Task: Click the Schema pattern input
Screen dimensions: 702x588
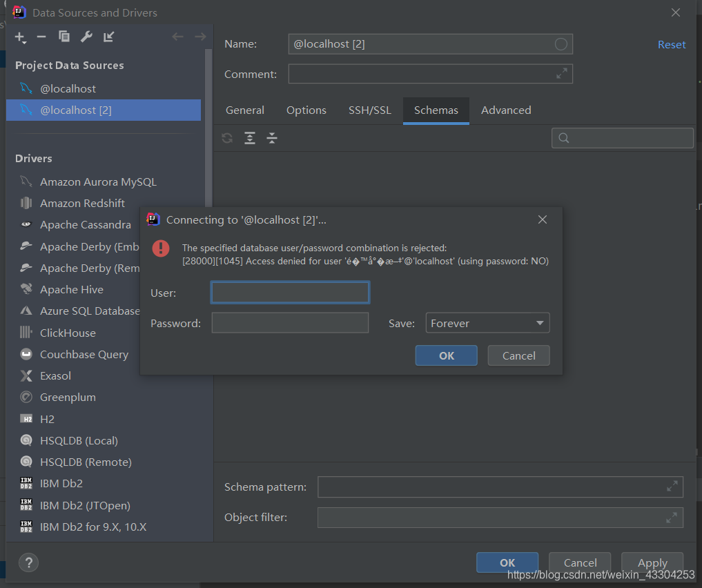Action: click(x=500, y=487)
